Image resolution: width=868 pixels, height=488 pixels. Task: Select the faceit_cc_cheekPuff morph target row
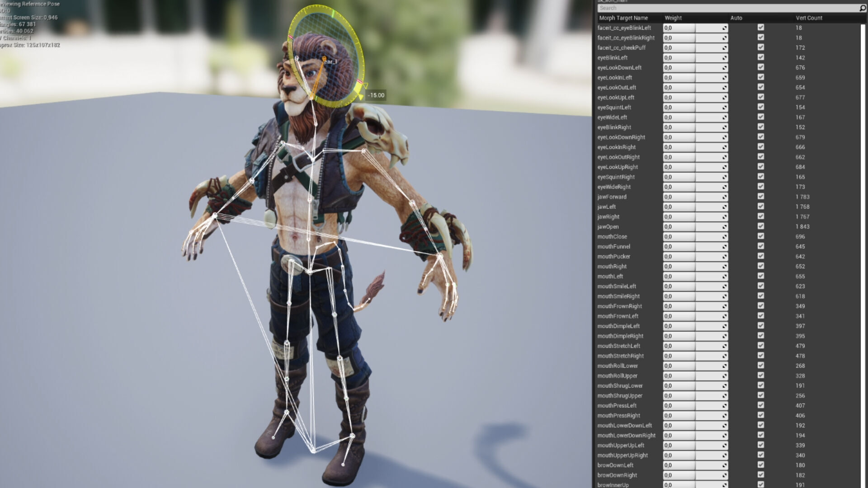click(x=621, y=48)
